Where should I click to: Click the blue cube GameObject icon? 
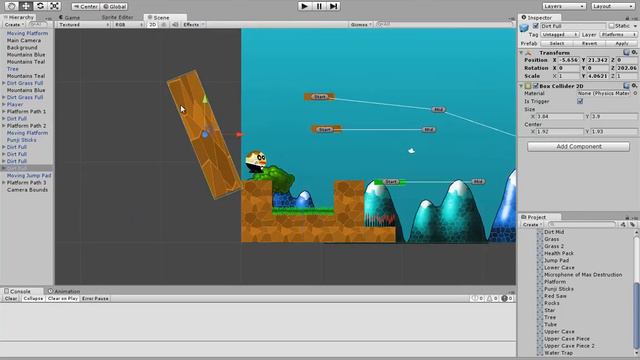click(524, 27)
